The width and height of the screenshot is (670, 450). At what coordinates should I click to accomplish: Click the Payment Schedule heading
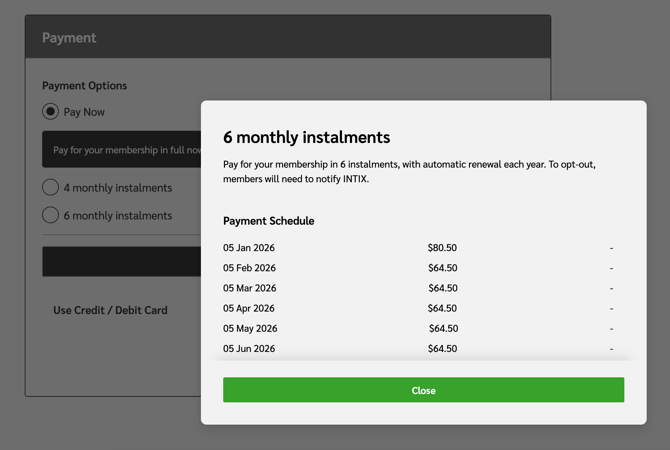[x=268, y=221]
